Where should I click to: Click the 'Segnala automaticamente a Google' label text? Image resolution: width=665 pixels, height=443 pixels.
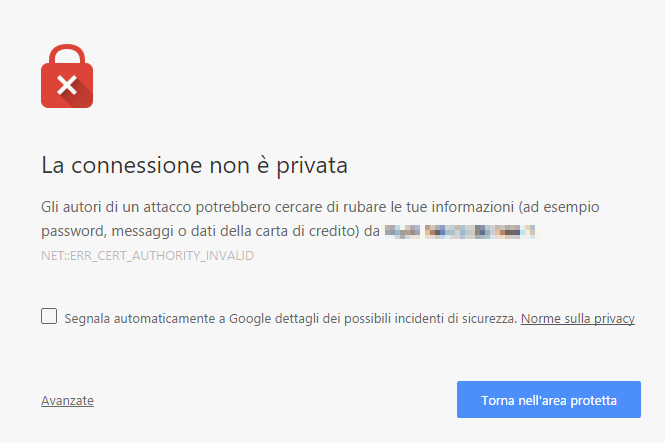167,318
